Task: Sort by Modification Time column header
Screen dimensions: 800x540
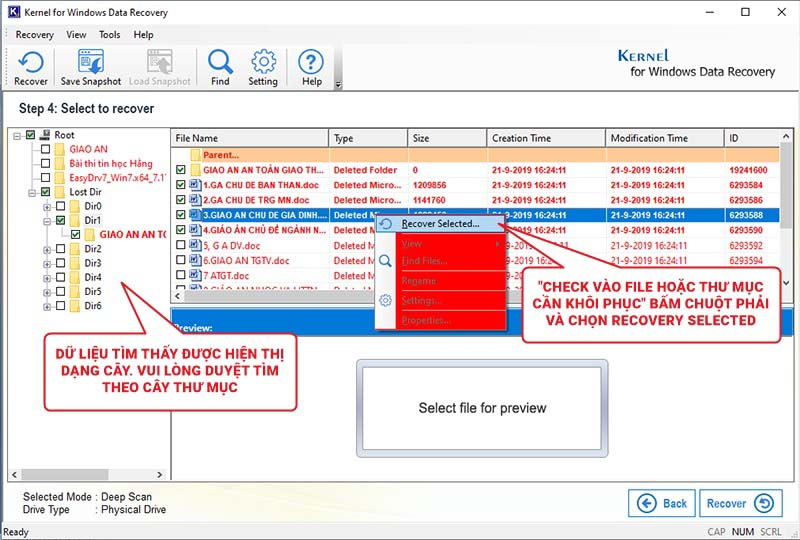Action: coord(664,138)
